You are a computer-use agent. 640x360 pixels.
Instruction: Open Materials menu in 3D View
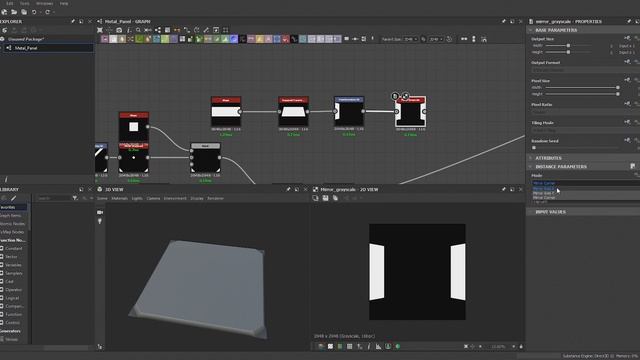pyautogui.click(x=120, y=198)
